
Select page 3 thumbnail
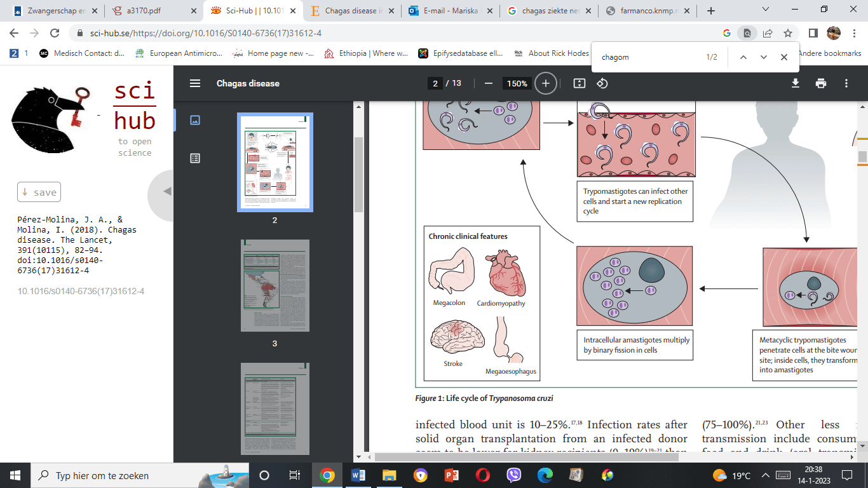tap(275, 285)
